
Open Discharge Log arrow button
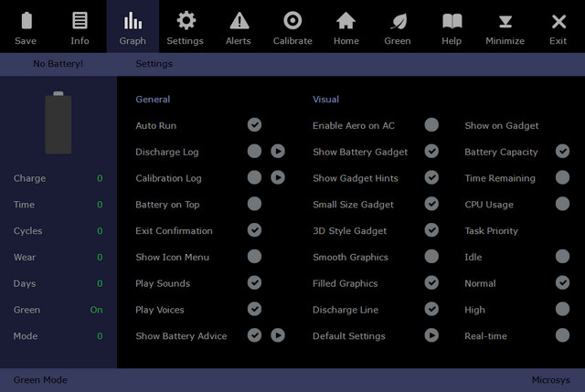point(278,152)
